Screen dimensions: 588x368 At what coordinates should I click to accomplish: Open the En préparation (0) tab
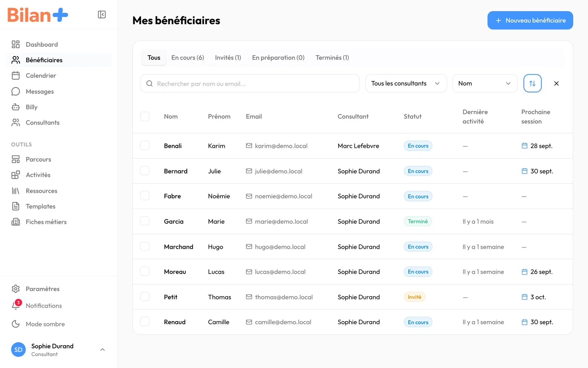pyautogui.click(x=278, y=57)
